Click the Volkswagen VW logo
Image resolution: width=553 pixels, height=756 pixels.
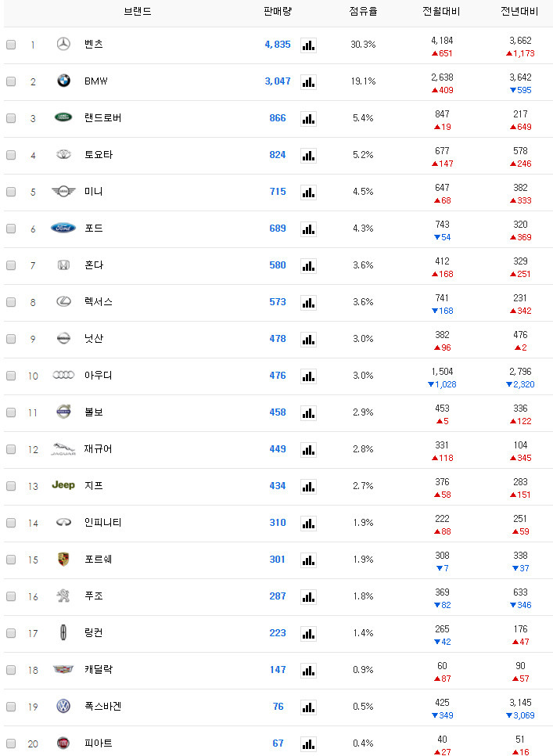(x=63, y=706)
